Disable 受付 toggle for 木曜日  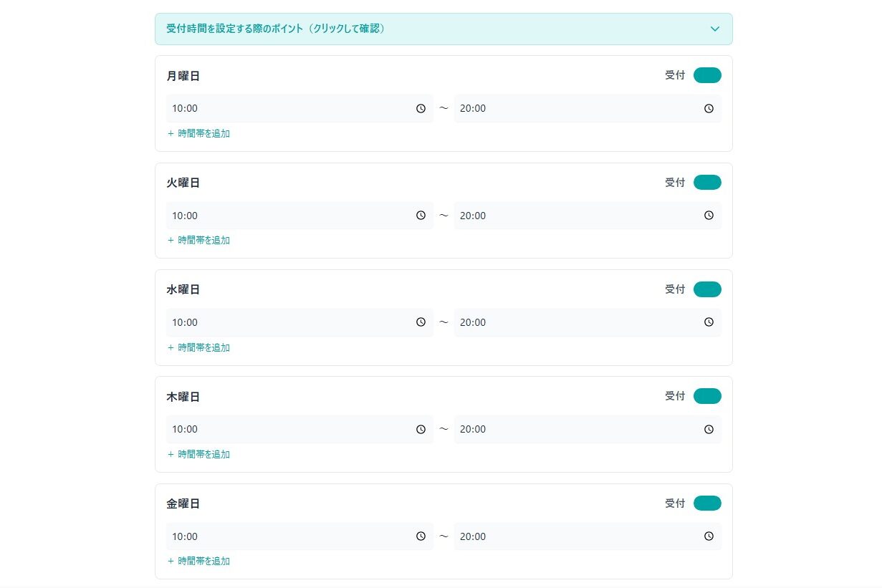coord(707,396)
